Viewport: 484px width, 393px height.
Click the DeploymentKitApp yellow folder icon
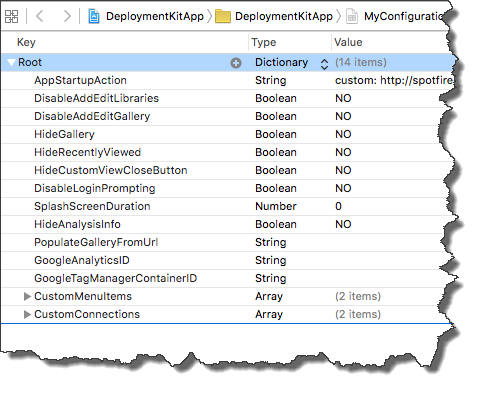point(223,16)
